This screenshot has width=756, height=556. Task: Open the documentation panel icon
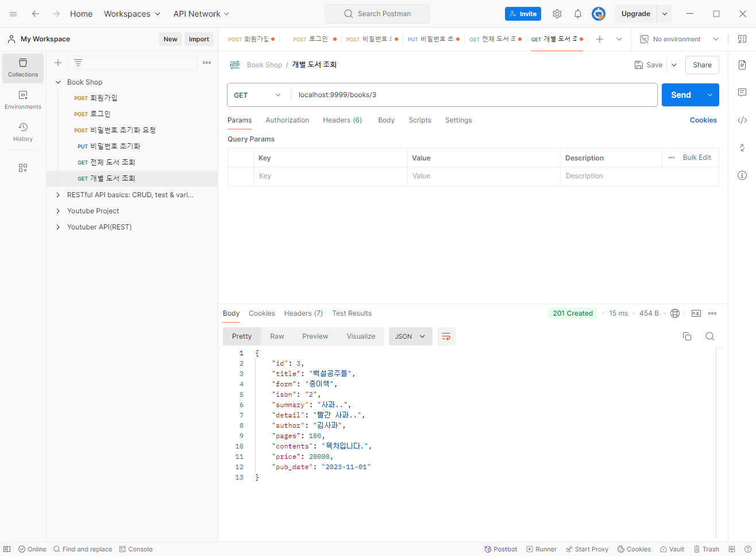pyautogui.click(x=742, y=65)
